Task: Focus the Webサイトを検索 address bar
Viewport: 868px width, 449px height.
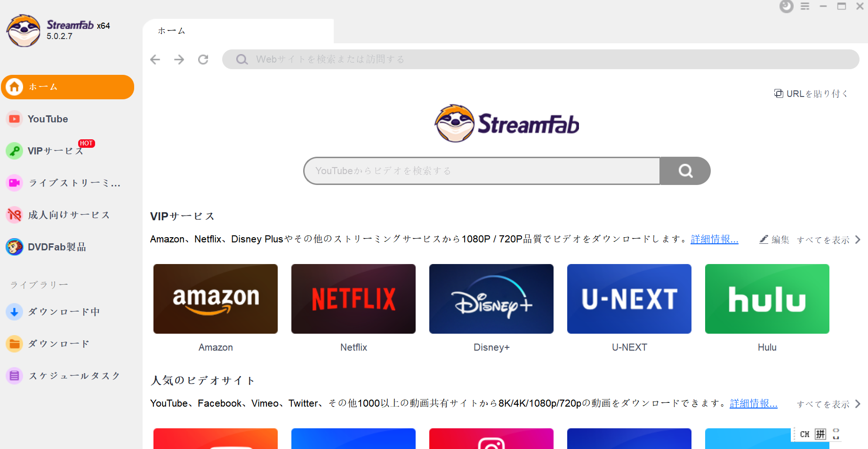Action: point(540,59)
